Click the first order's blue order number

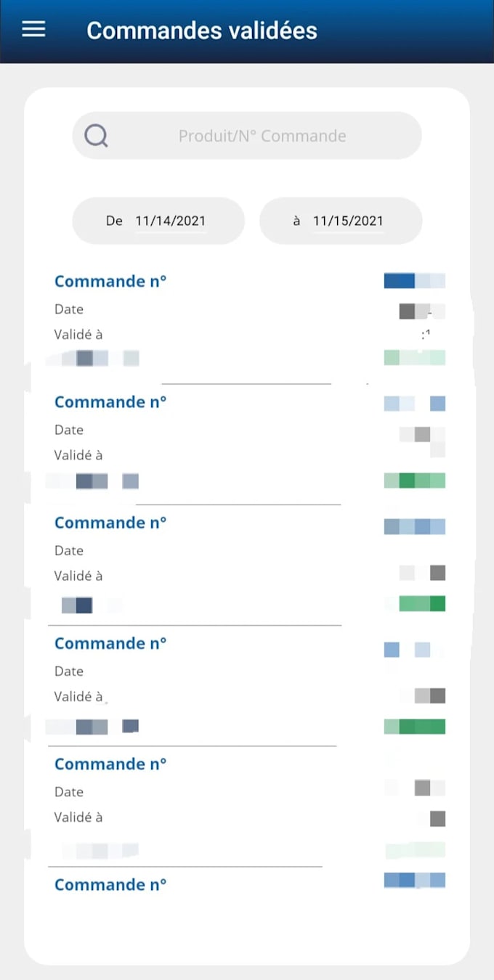[x=414, y=281]
